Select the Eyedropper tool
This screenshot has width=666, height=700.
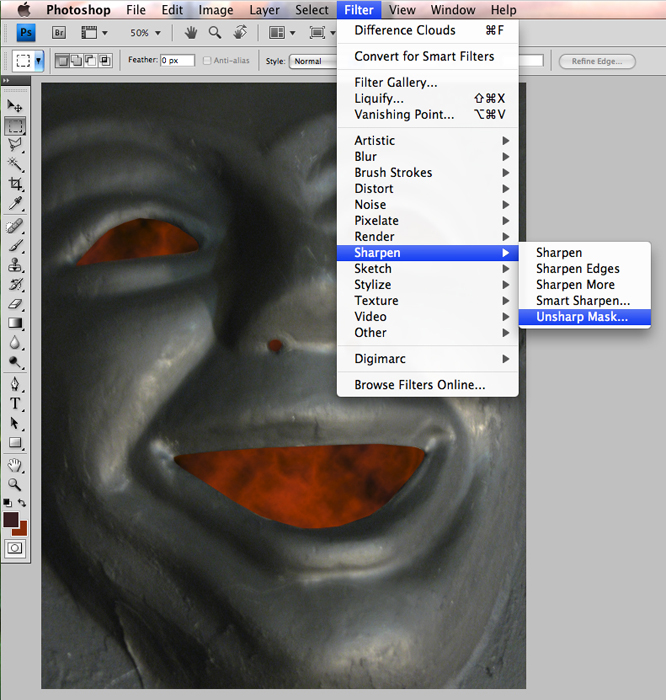pos(15,204)
